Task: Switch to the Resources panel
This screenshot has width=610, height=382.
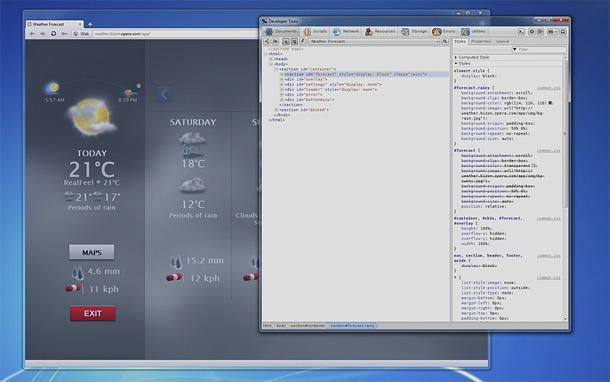Action: (380, 32)
